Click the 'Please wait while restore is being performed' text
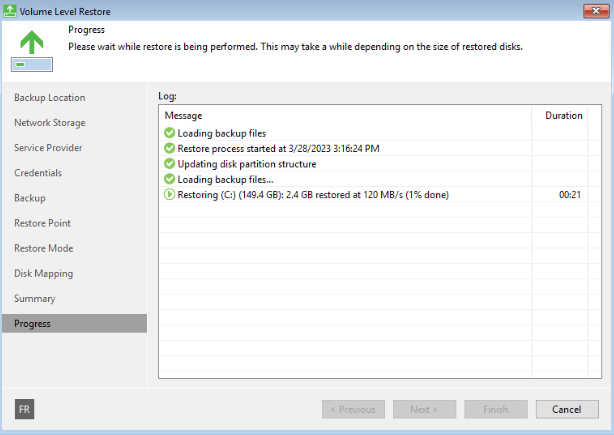Viewport: 614px width, 435px height. coord(296,47)
